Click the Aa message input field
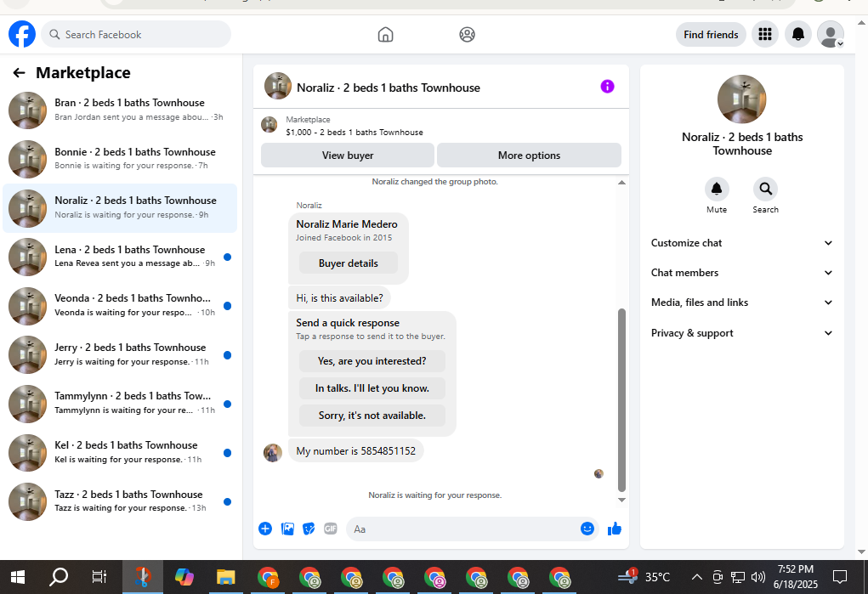 click(x=462, y=529)
